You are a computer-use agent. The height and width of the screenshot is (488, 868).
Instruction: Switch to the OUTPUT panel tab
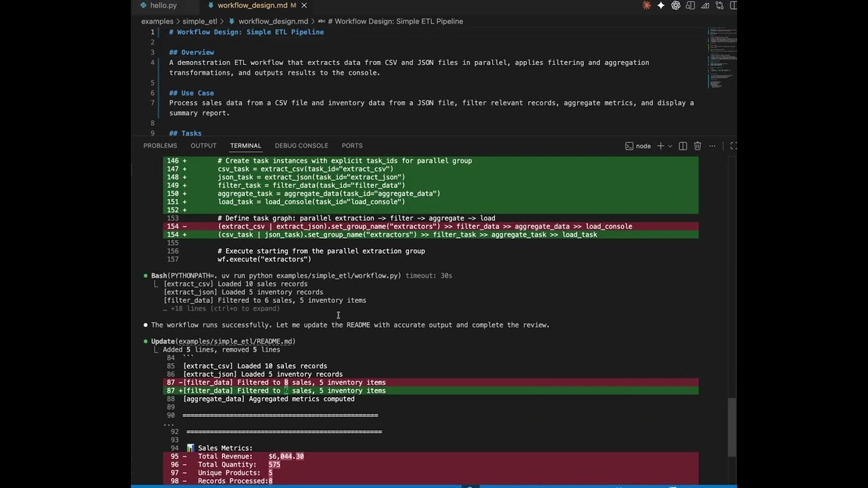pyautogui.click(x=203, y=146)
